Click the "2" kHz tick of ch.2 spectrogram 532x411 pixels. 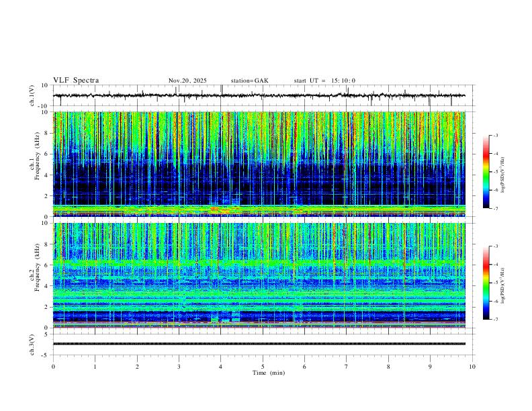pos(47,307)
